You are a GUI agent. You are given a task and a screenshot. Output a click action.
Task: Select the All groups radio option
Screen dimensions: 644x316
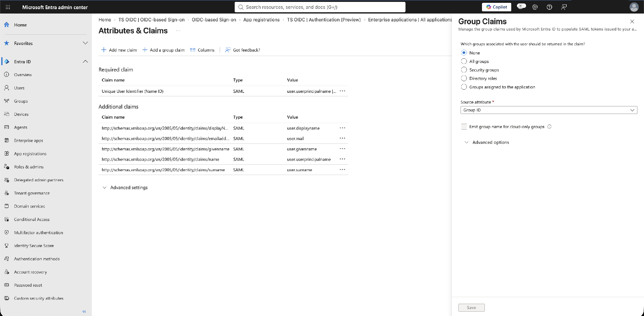click(464, 61)
